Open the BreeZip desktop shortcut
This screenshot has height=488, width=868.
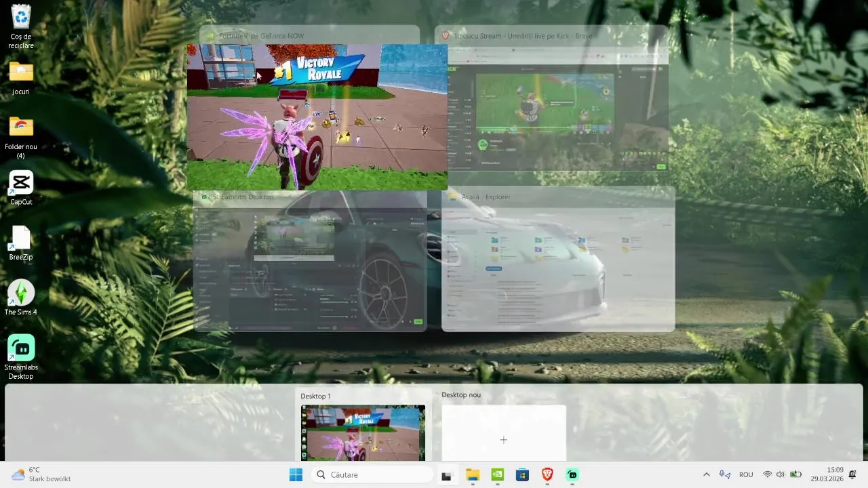tap(21, 243)
